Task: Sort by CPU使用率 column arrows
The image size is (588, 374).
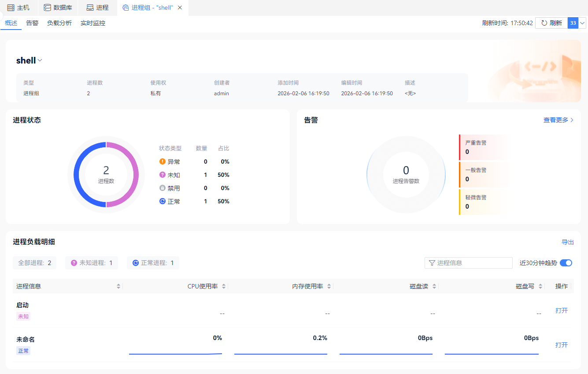Action: [x=224, y=286]
